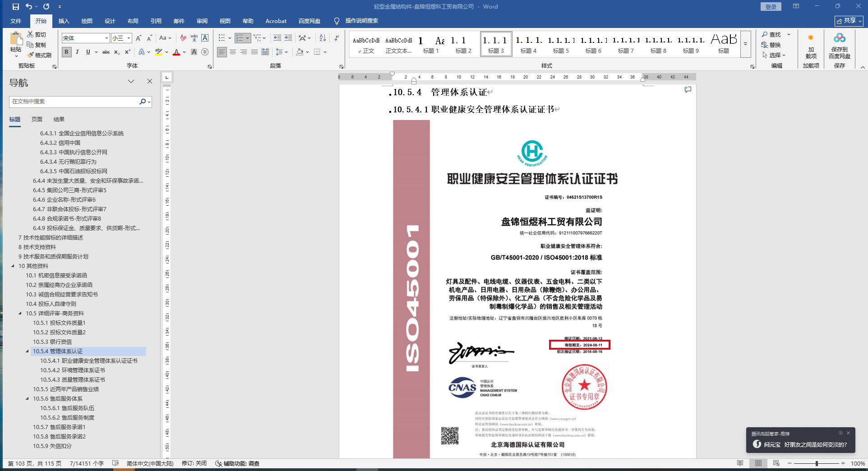Click the comment icon in the page margin
Screen dimensions: 868x471
pos(688,90)
